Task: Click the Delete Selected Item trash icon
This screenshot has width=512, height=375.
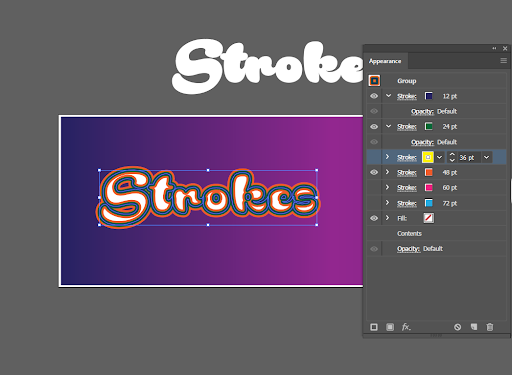Action: point(490,327)
